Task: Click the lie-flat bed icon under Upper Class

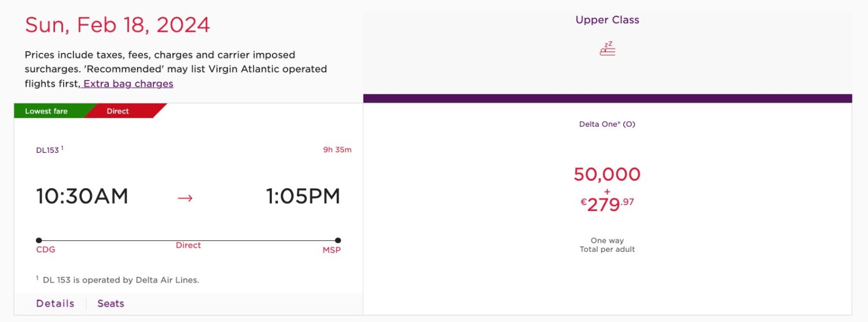Action: [607, 49]
